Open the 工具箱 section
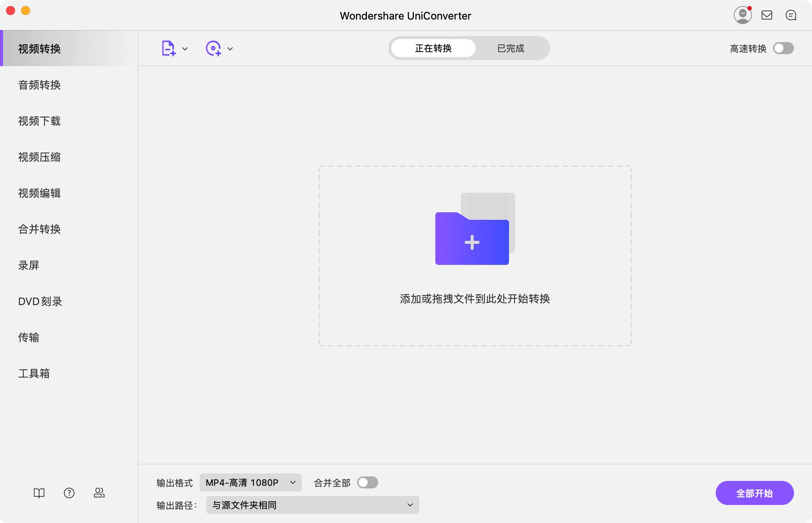 pos(34,373)
